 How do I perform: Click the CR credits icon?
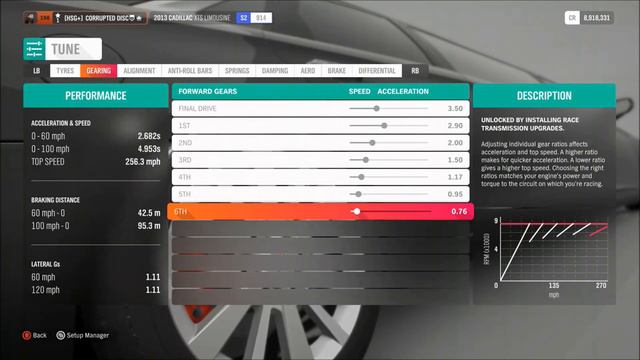pyautogui.click(x=572, y=18)
